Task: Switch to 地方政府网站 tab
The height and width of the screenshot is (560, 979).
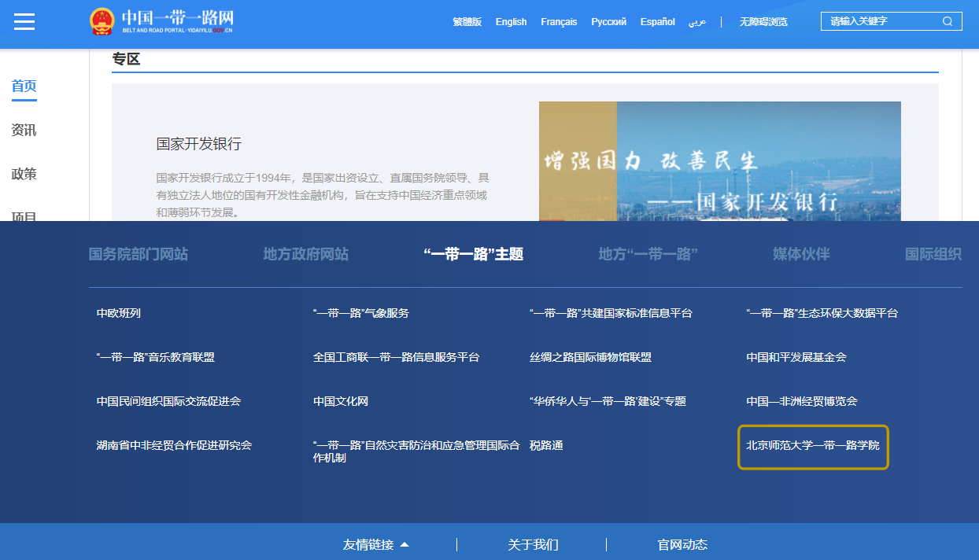Action: pyautogui.click(x=305, y=254)
